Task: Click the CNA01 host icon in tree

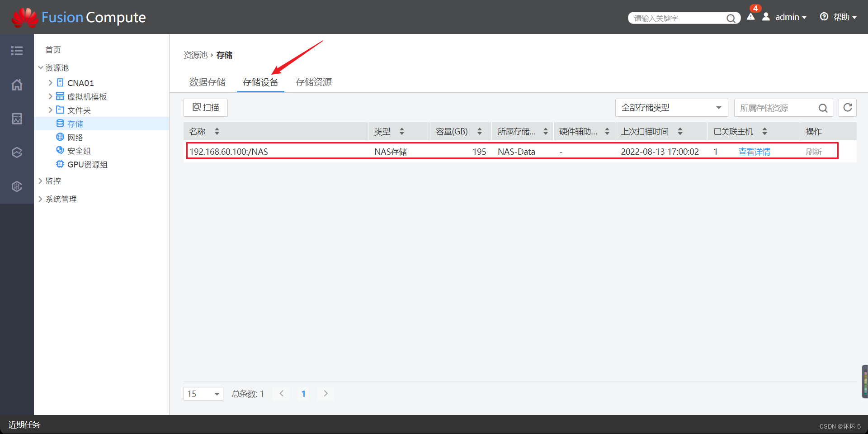Action: click(60, 83)
